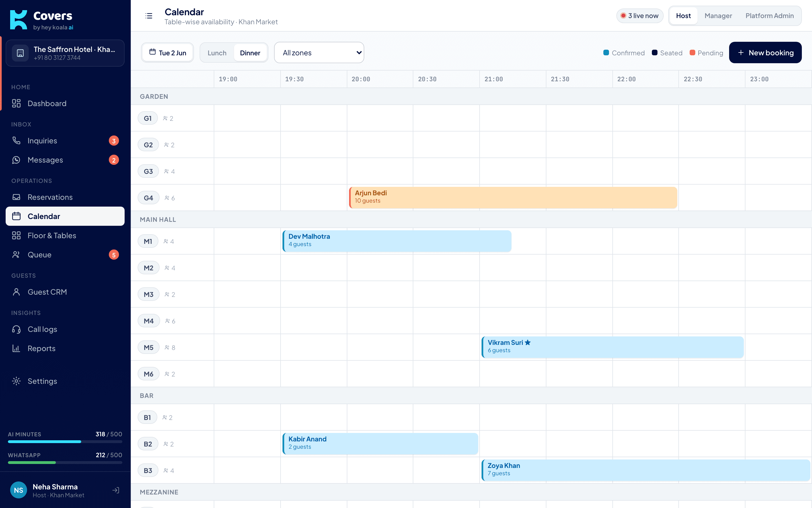The width and height of the screenshot is (812, 508).
Task: Toggle the sidebar menu list icon
Action: (x=149, y=16)
